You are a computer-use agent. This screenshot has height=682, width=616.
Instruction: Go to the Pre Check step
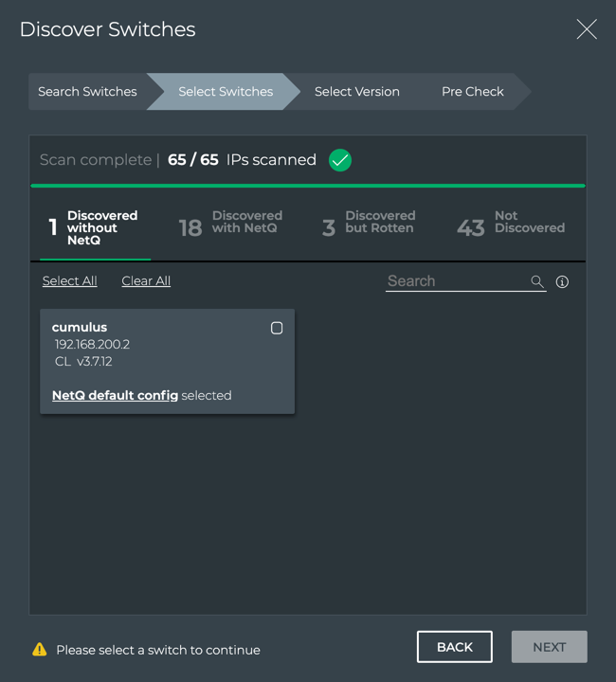point(472,92)
